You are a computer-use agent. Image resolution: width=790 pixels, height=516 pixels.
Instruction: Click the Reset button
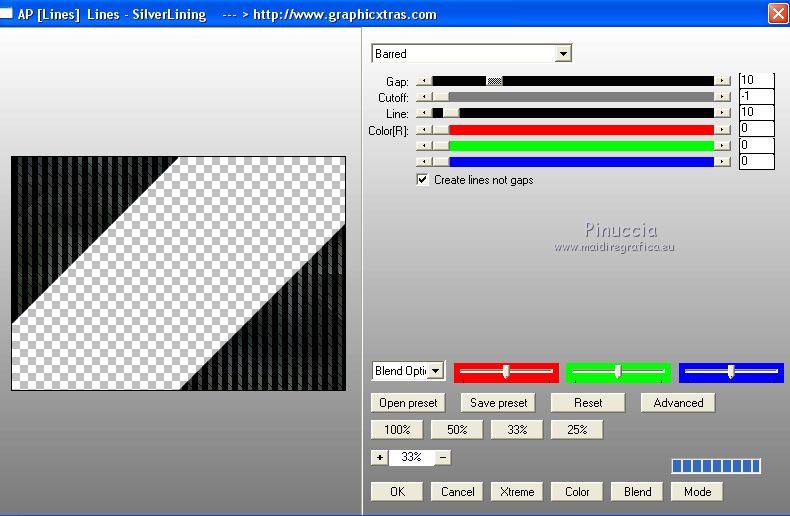588,403
